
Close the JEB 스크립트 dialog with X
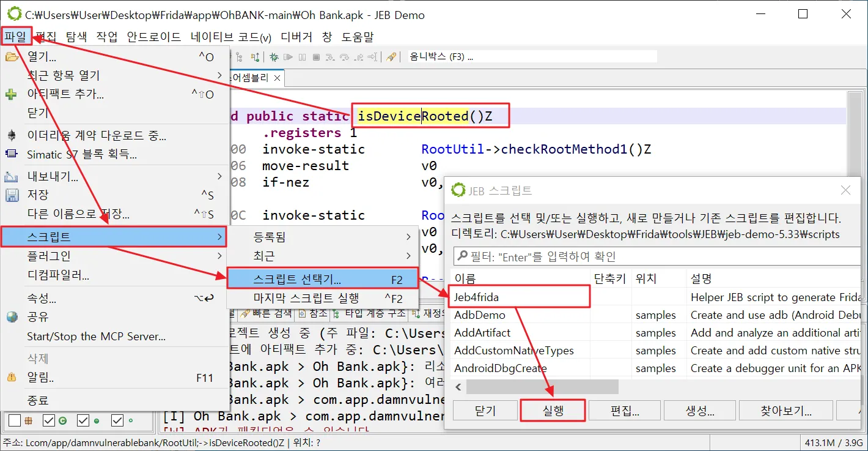click(845, 191)
